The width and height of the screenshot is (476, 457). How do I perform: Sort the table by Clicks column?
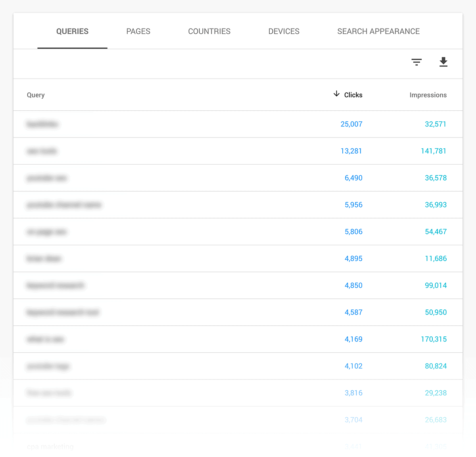point(353,95)
